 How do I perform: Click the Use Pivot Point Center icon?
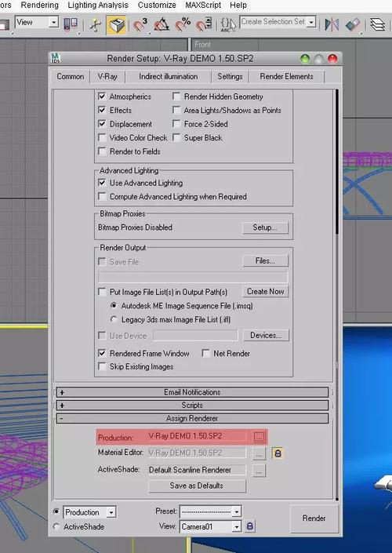click(71, 24)
